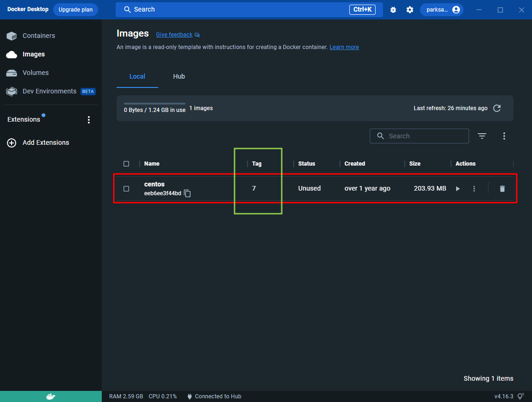Click the notification lightbulb icon
The image size is (532, 402).
[x=520, y=396]
